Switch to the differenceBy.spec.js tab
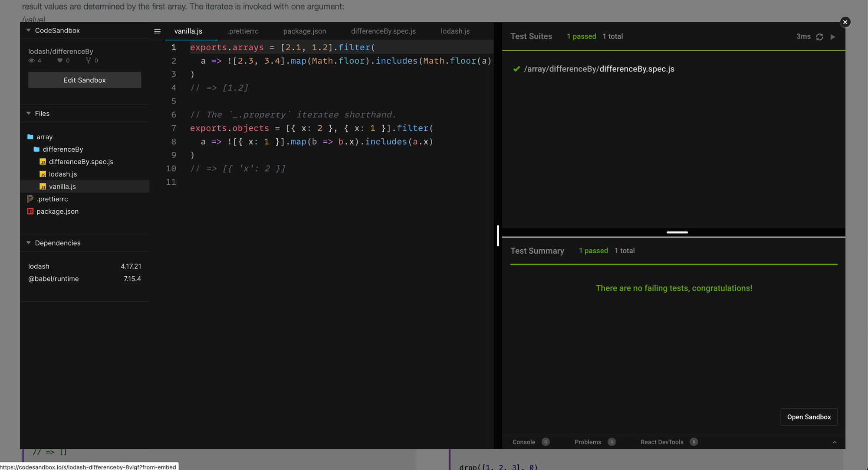Screen dimensions: 868x470 click(x=383, y=31)
